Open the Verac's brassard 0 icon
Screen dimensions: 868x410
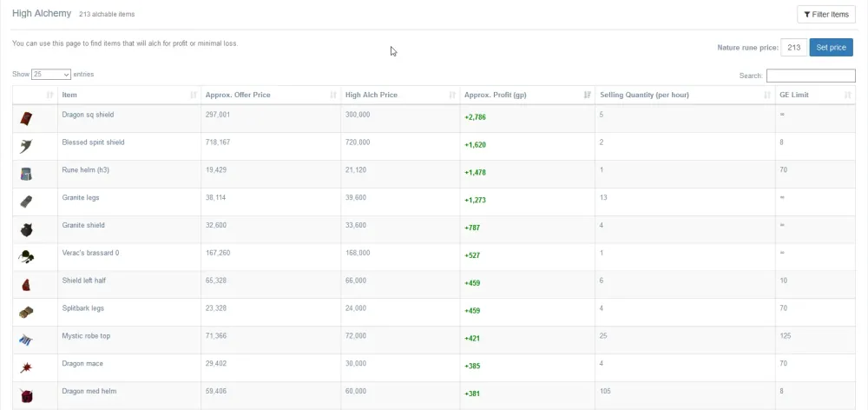pos(26,256)
